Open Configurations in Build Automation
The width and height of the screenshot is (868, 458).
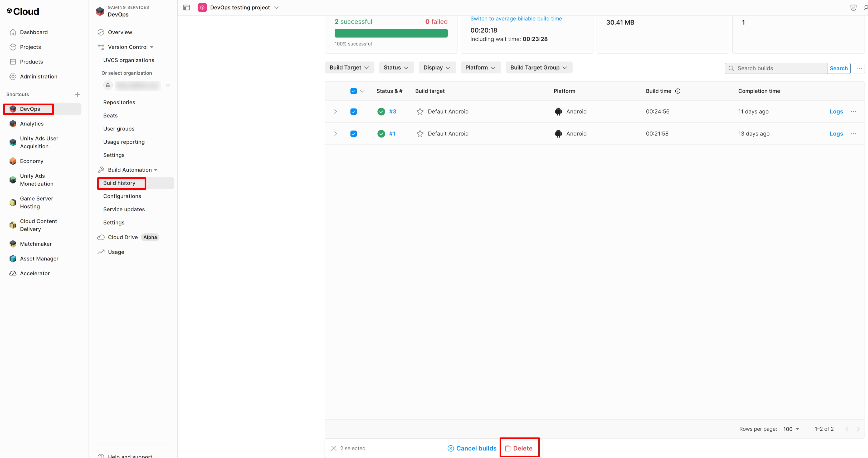pos(122,196)
